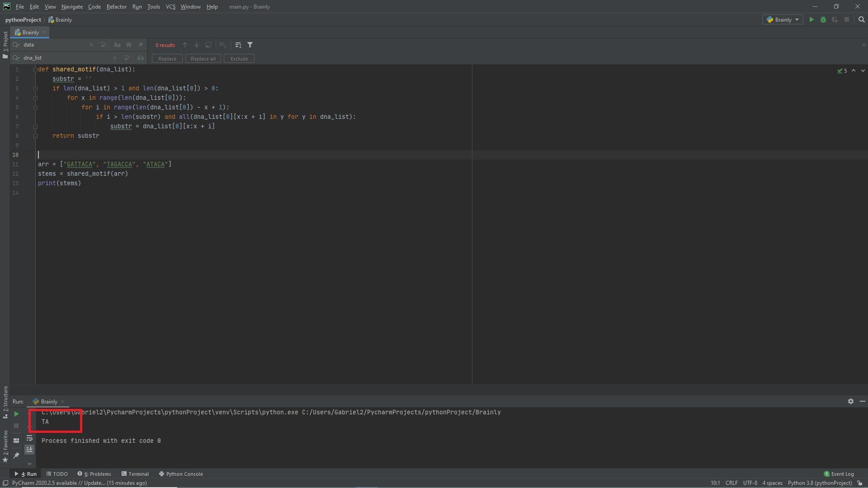Image resolution: width=868 pixels, height=488 pixels.
Task: Click the Replace all button
Action: click(203, 59)
